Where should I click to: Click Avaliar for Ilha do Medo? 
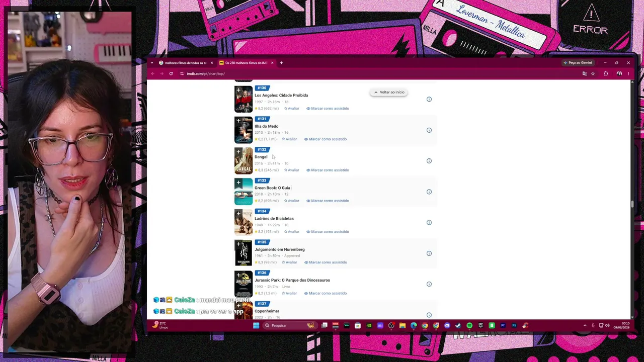tap(289, 139)
